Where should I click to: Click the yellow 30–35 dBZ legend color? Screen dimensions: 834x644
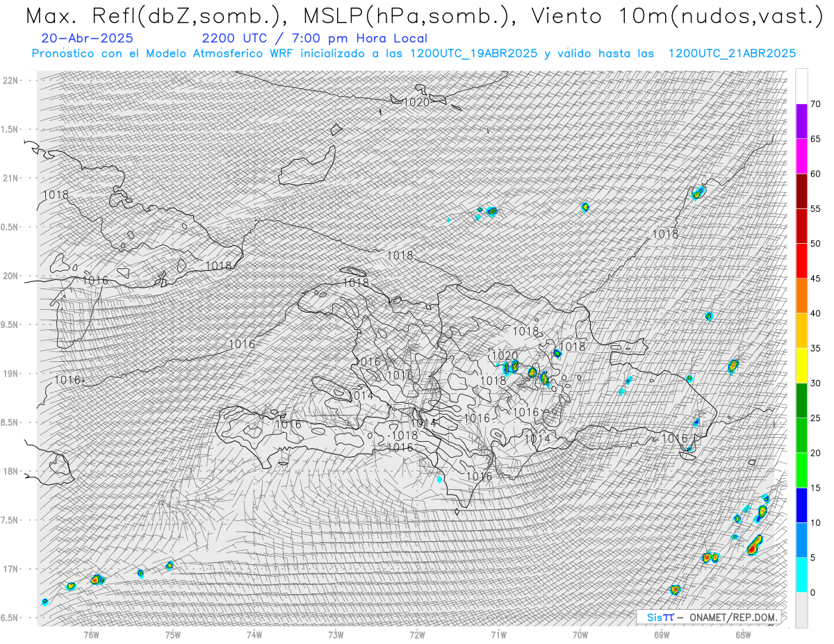(801, 365)
